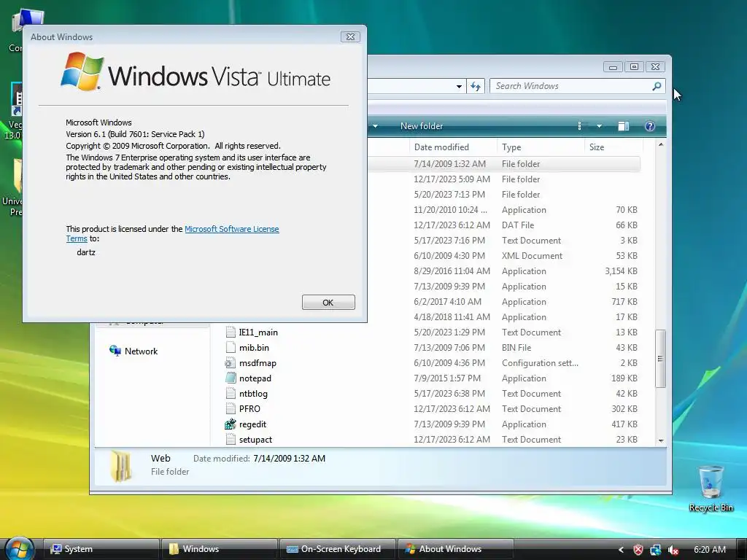Toggle the preview pane icon
Image resolution: width=747 pixels, height=560 pixels.
[623, 126]
